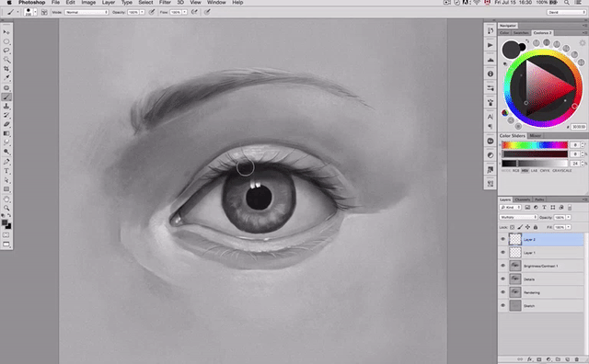Toggle lock all padlock icon

[536, 227]
